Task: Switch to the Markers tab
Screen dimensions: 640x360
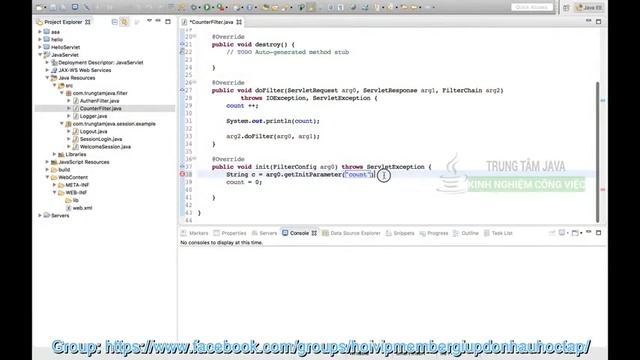Action: (x=195, y=233)
